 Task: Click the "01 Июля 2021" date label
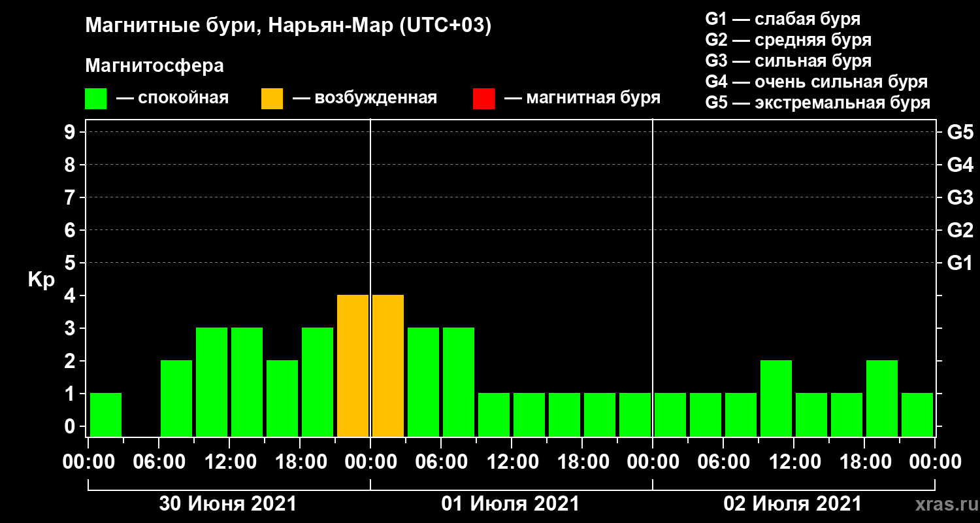(510, 503)
